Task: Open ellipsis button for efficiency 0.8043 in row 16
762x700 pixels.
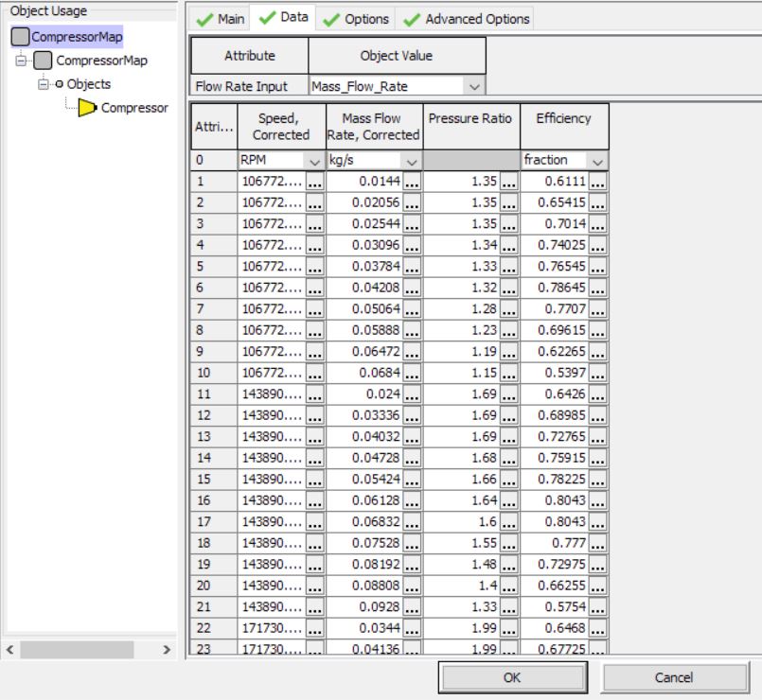Action: click(x=597, y=500)
